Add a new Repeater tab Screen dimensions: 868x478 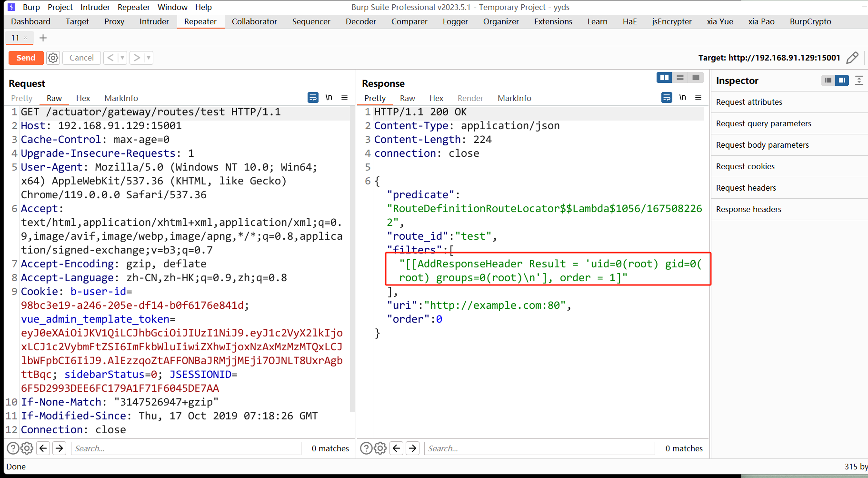(x=43, y=38)
